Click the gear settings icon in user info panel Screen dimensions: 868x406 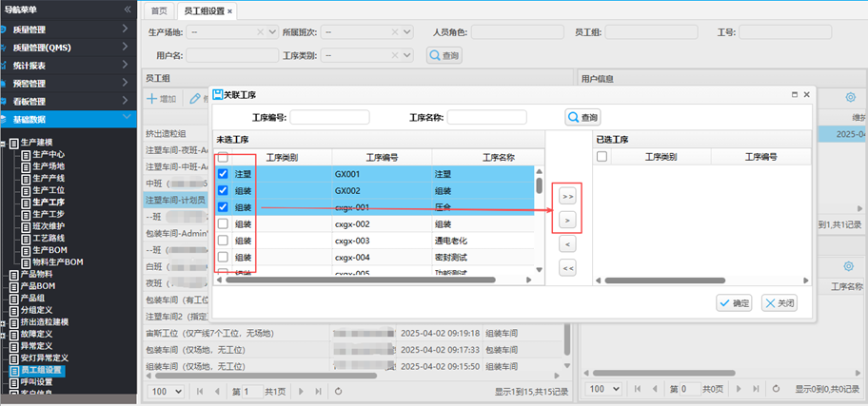(x=849, y=97)
